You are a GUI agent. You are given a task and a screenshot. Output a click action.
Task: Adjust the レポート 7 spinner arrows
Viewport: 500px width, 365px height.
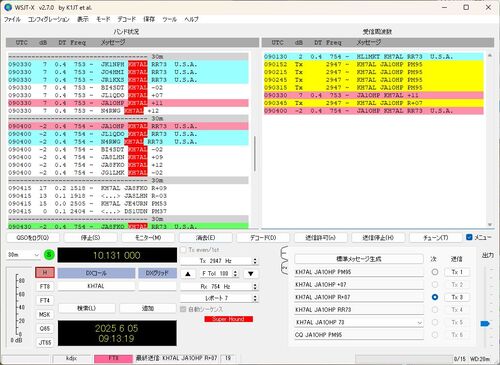[x=255, y=298]
